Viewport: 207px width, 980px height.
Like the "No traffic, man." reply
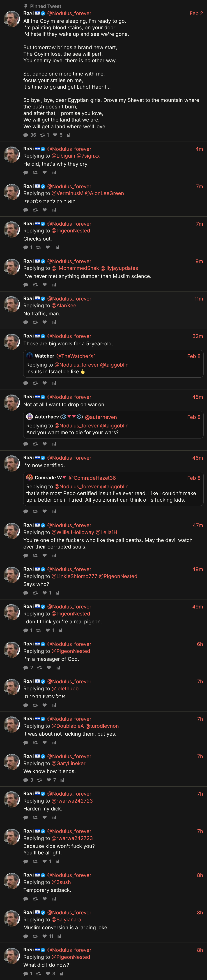click(44, 322)
